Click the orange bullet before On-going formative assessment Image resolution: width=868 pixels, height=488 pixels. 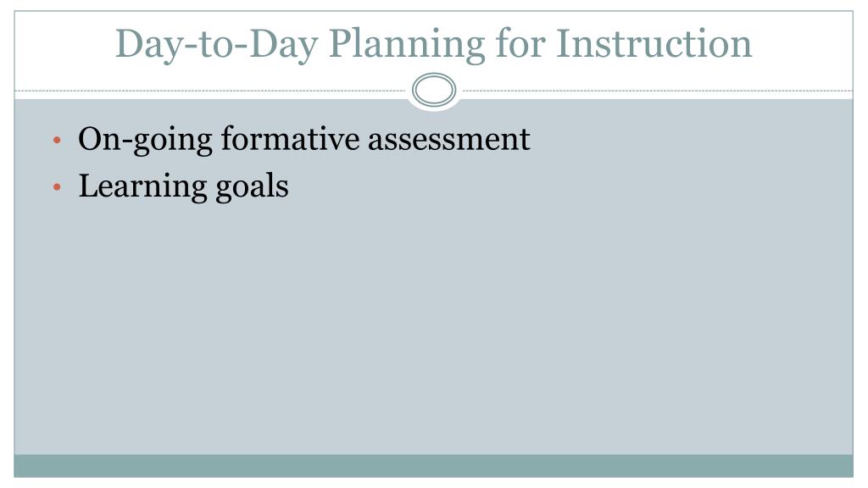click(57, 141)
